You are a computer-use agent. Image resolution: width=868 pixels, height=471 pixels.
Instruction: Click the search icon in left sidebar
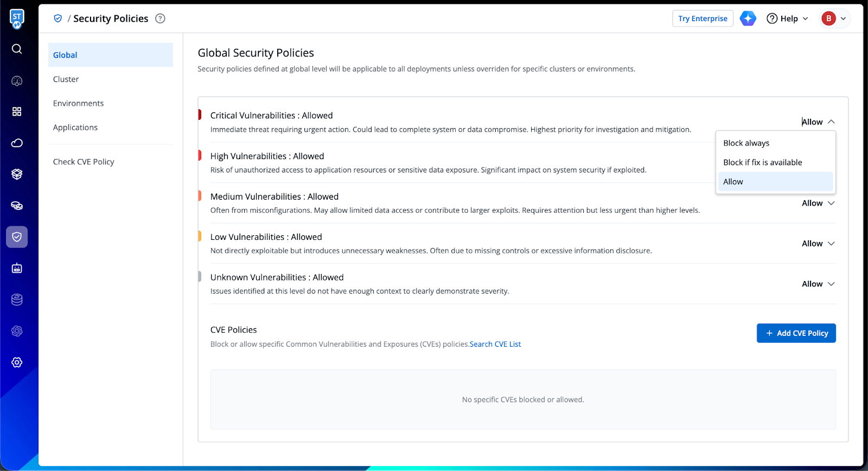[x=17, y=49]
